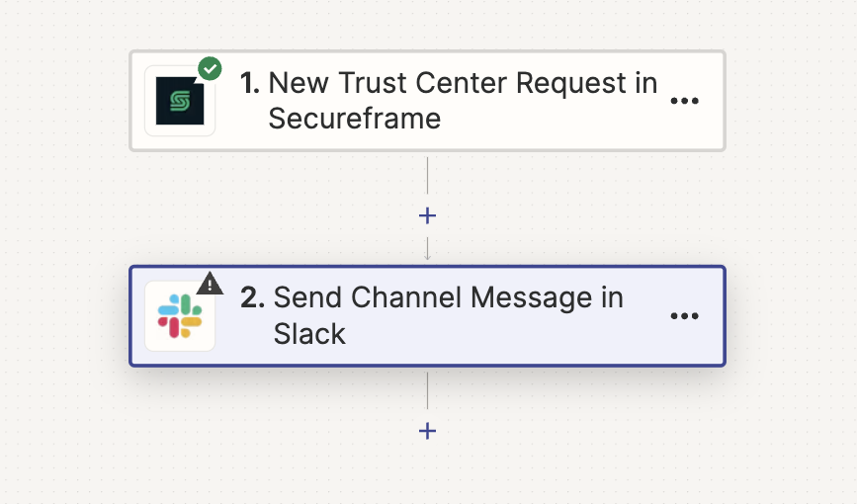Click the green checkmark badge on step 1
The height and width of the screenshot is (504, 857).
210,69
